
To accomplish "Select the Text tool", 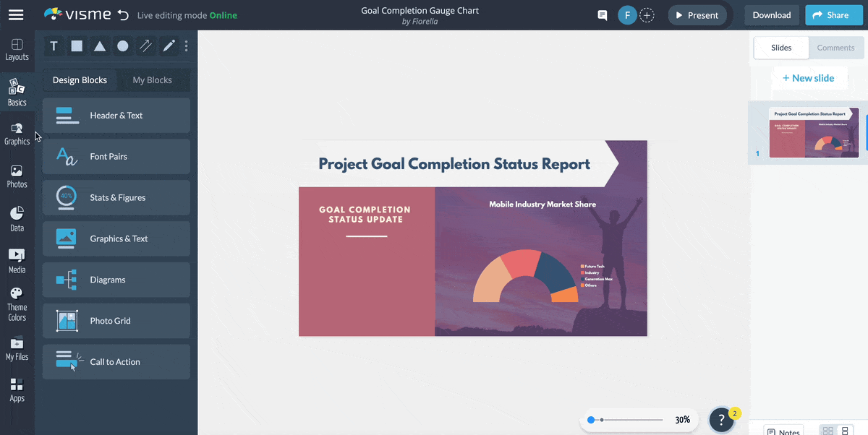I will coord(54,46).
